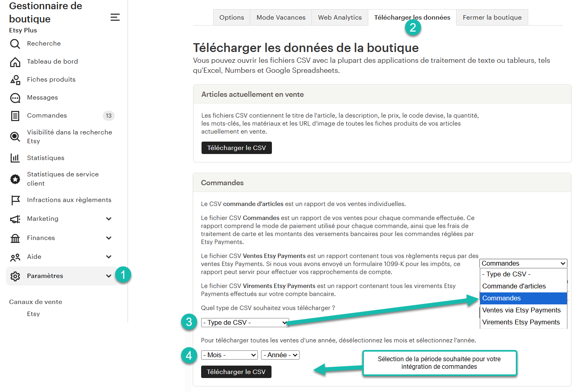Open Tableau de bord home icon
This screenshot has height=392, width=573.
[x=15, y=62]
